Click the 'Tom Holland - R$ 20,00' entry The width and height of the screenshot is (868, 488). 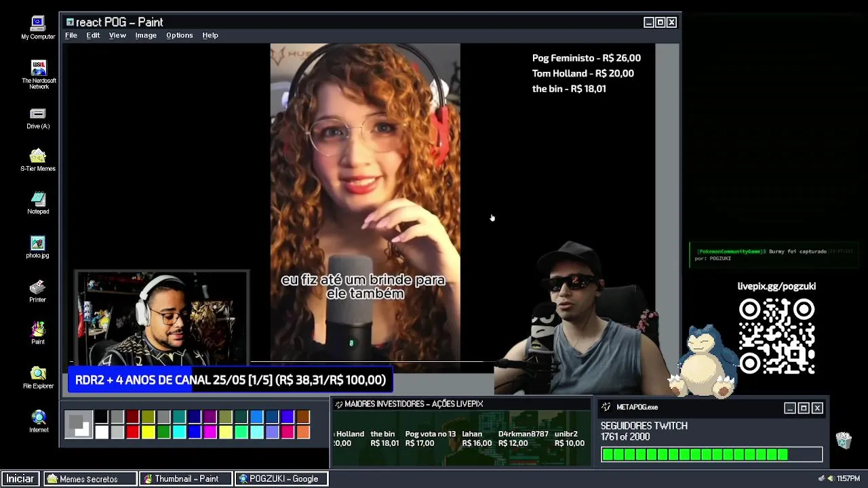pos(583,73)
